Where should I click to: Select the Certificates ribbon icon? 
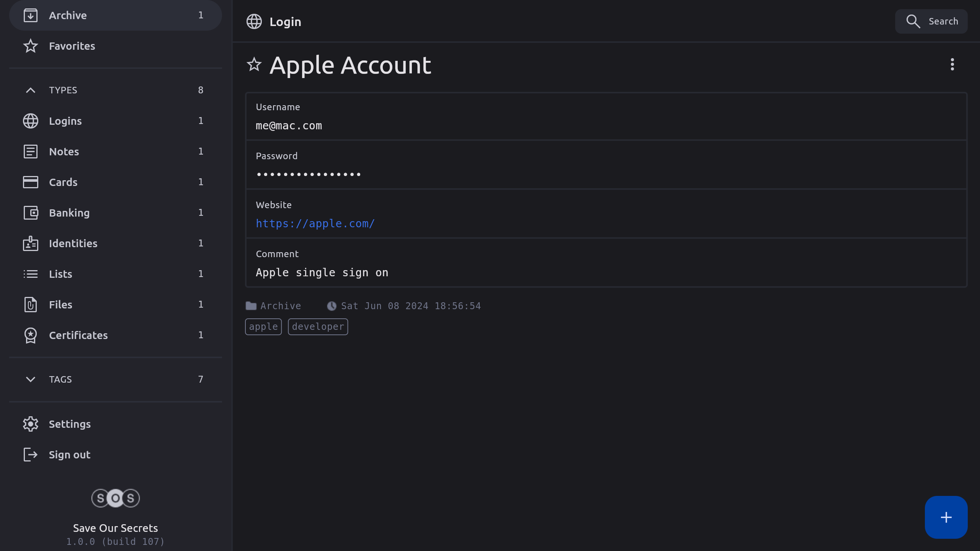tap(31, 335)
